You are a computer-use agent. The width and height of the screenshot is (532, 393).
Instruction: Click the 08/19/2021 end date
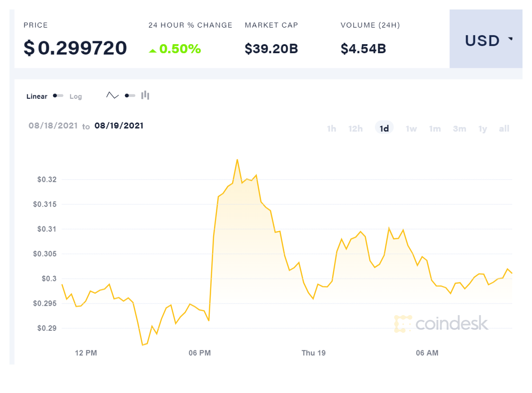119,126
